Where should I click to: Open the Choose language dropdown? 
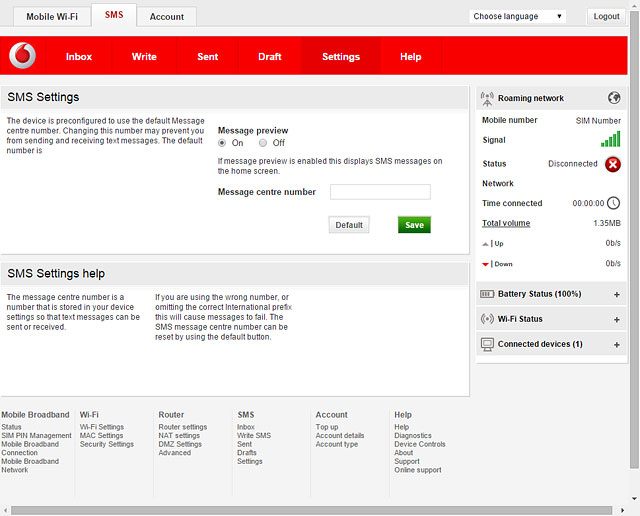pos(518,16)
